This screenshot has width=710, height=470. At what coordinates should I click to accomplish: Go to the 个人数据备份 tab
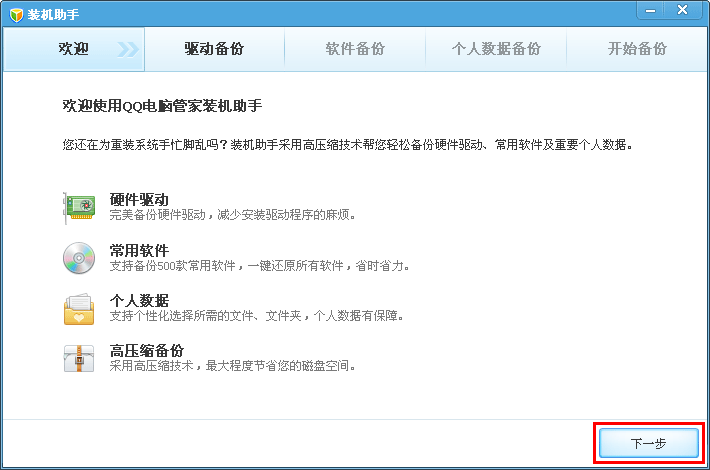click(496, 49)
